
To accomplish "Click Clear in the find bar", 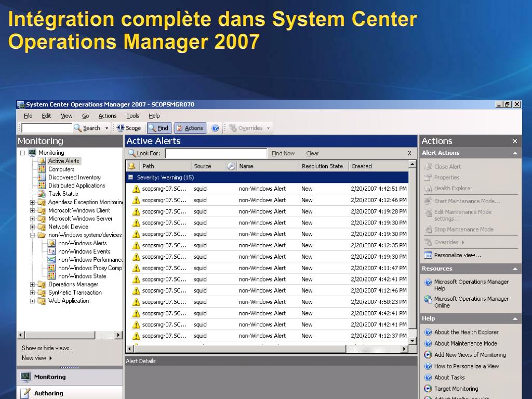I will click(x=312, y=153).
